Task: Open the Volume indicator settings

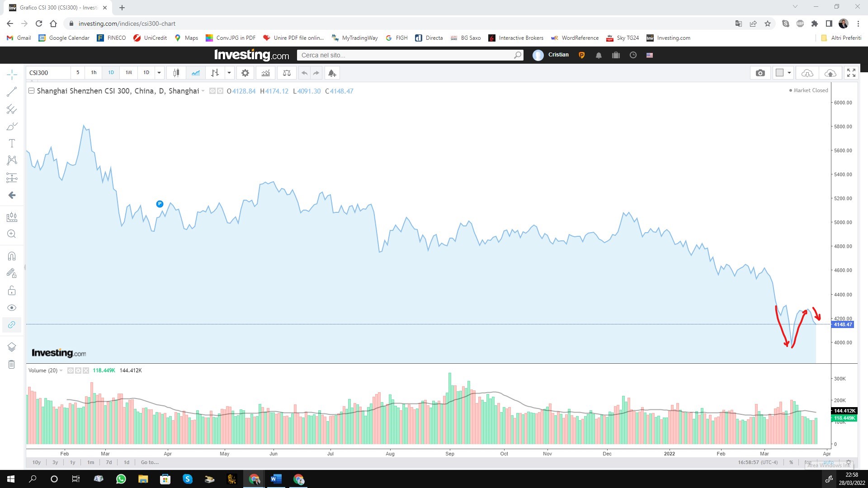Action: pos(78,371)
